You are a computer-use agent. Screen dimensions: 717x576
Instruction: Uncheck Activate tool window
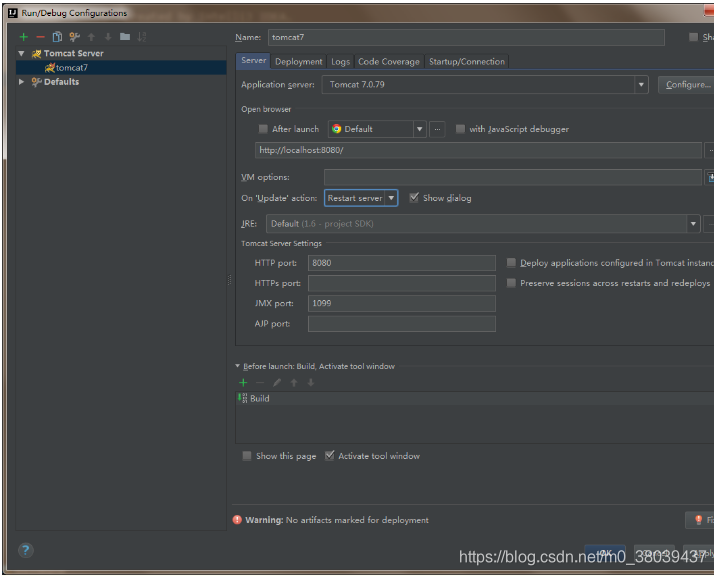point(329,456)
